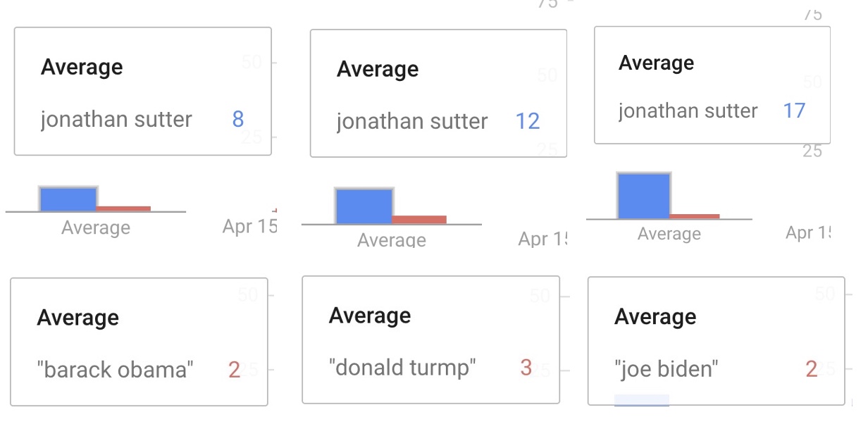Viewport: 868px width, 424px height.
Task: Select the "donald turmp" search term label
Action: (402, 367)
